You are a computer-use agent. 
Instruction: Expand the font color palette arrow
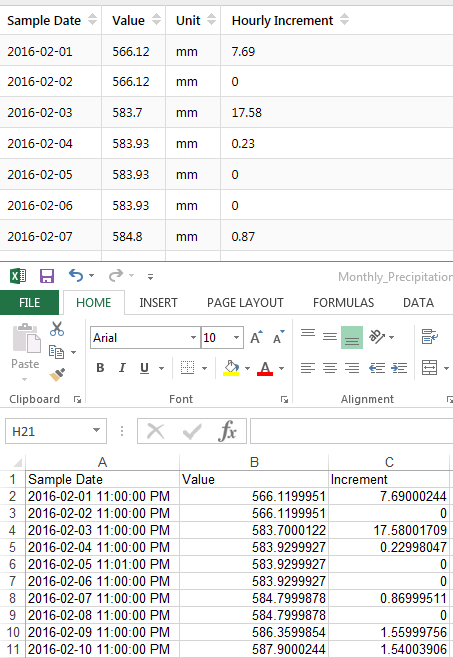click(281, 368)
